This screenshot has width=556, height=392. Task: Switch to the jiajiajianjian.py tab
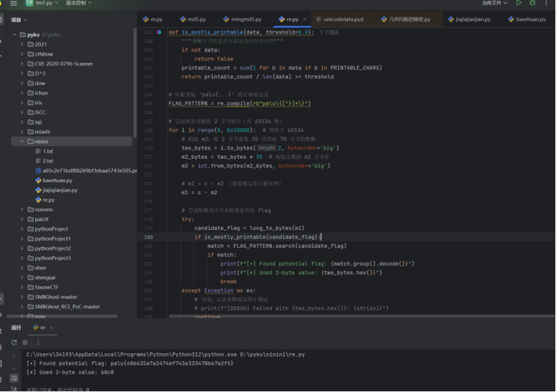(x=469, y=19)
